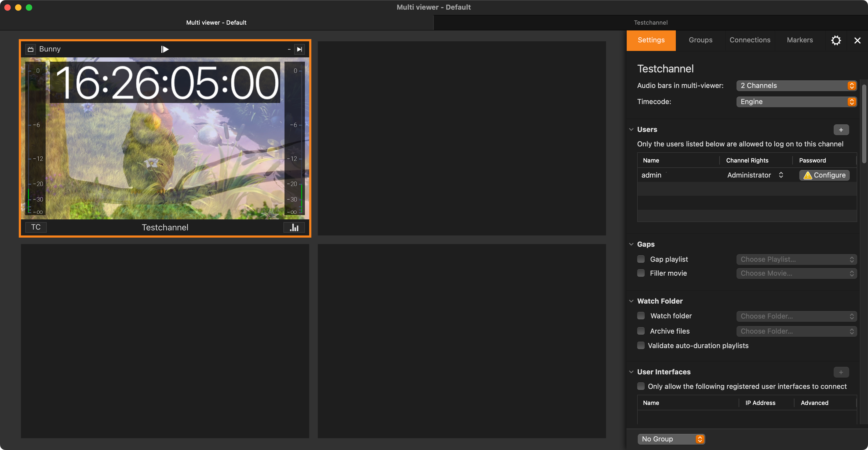Select the empty bottom-right viewer slot
This screenshot has height=450, width=868.
(x=462, y=341)
